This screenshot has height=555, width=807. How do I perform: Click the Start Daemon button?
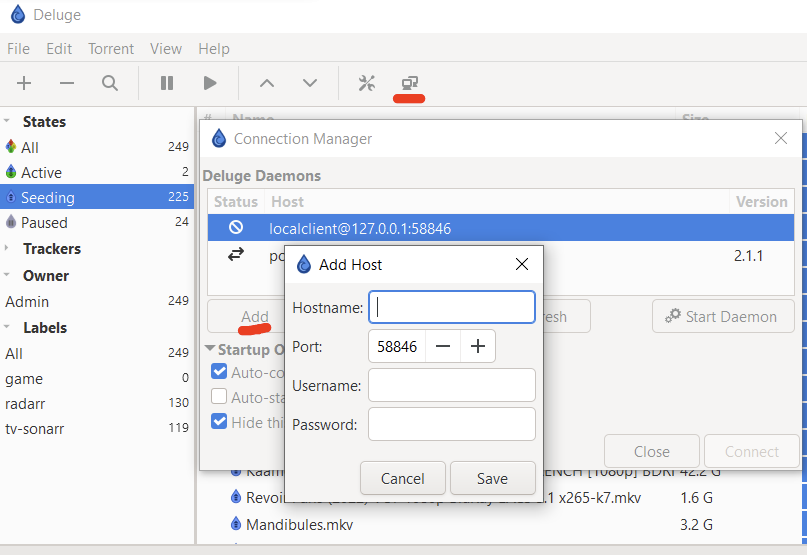[x=723, y=316]
